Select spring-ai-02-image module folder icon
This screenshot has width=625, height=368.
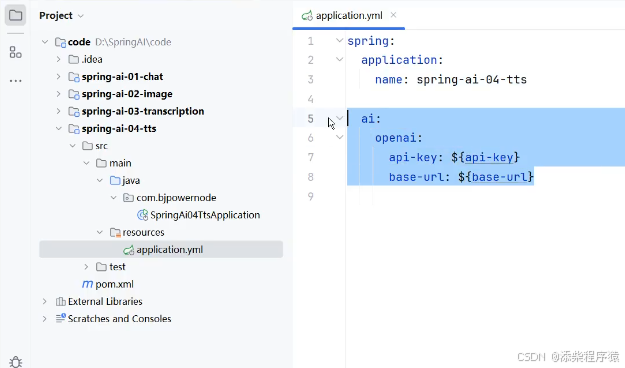74,94
